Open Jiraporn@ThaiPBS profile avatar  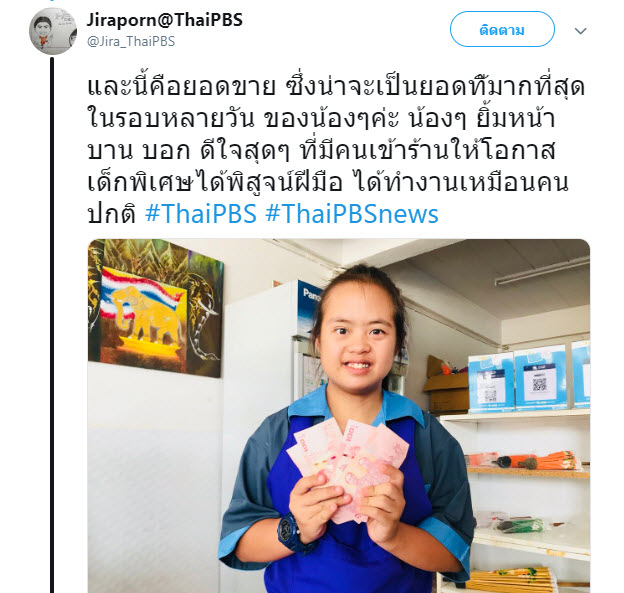(53, 31)
